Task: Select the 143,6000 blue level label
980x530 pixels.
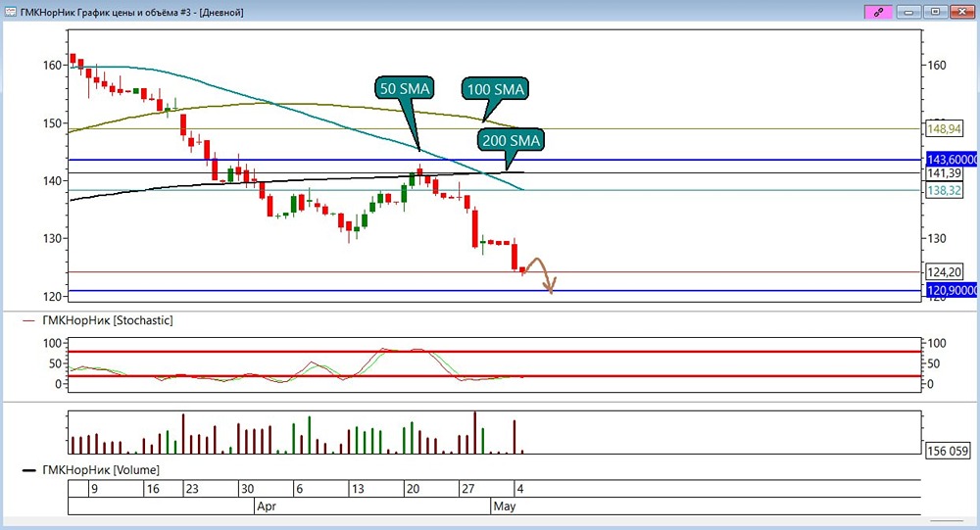Action: coord(953,160)
